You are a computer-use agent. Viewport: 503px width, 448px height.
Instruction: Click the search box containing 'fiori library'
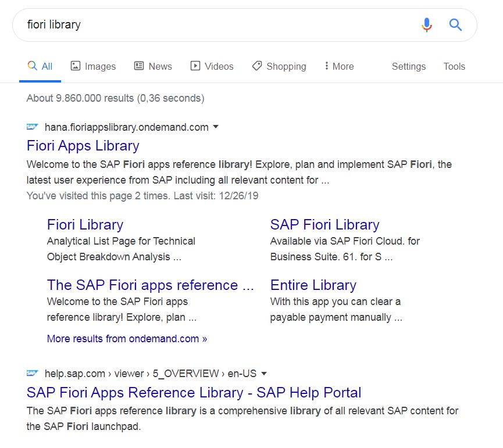[x=244, y=25]
